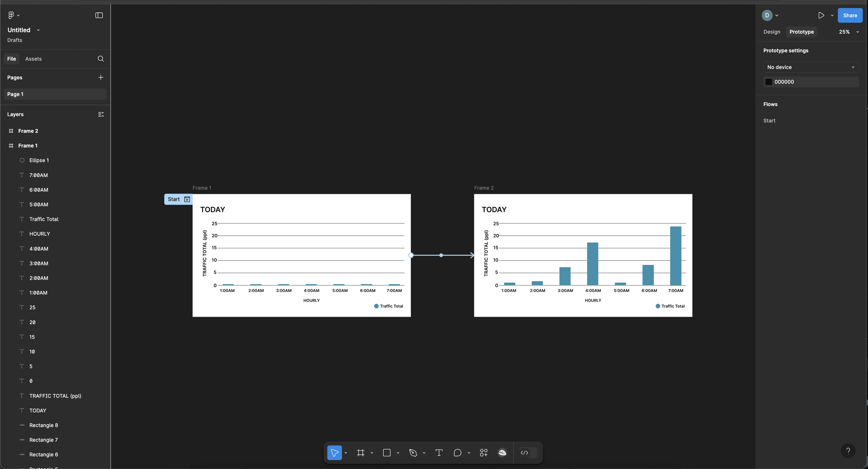Click the black background color swatch

(x=769, y=82)
